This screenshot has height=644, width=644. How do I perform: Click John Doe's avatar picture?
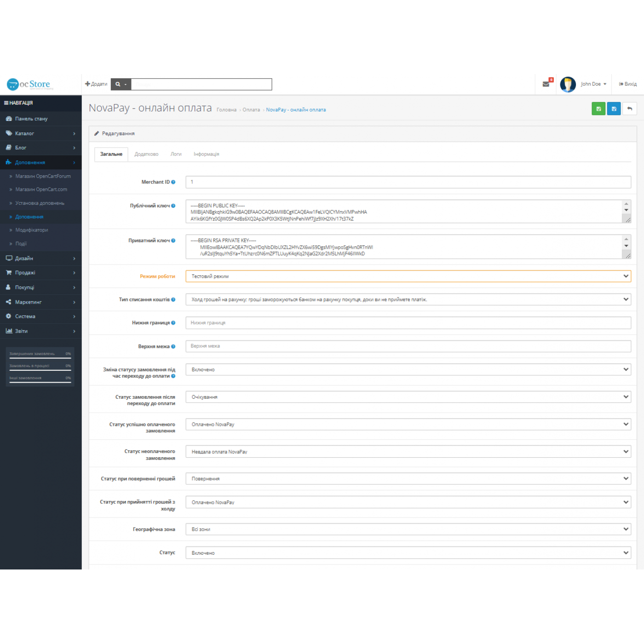pyautogui.click(x=568, y=84)
